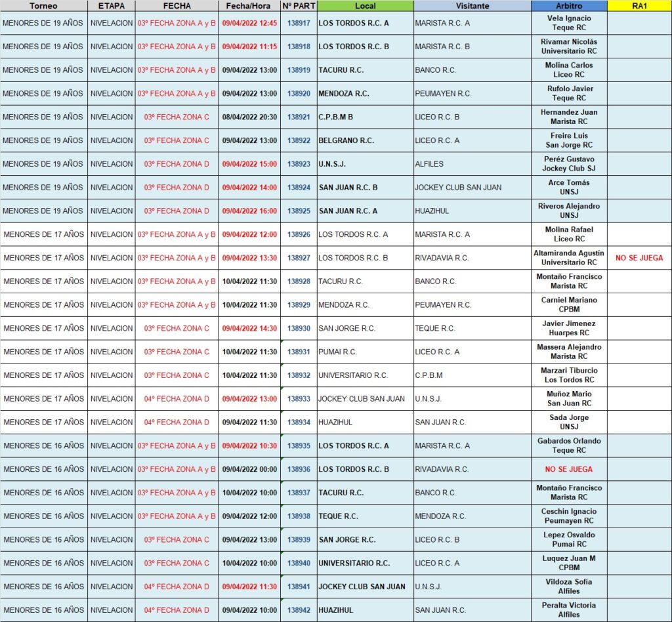
Task: Click match number 138936
Action: tap(299, 469)
